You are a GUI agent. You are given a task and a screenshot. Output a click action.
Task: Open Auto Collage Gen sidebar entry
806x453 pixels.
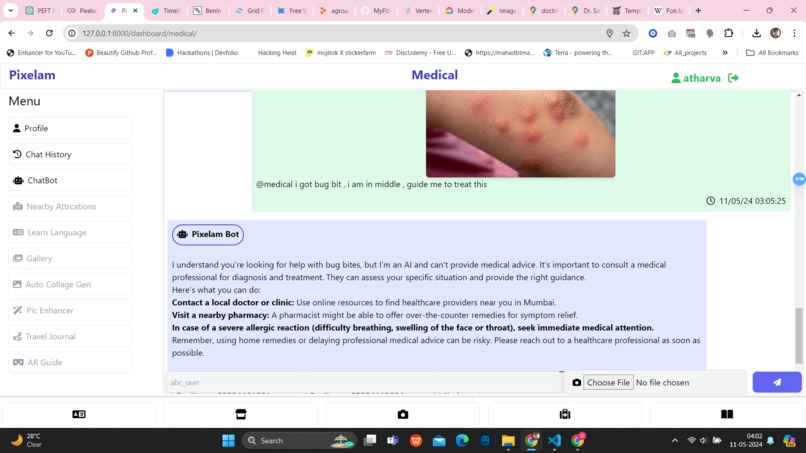[x=70, y=284]
